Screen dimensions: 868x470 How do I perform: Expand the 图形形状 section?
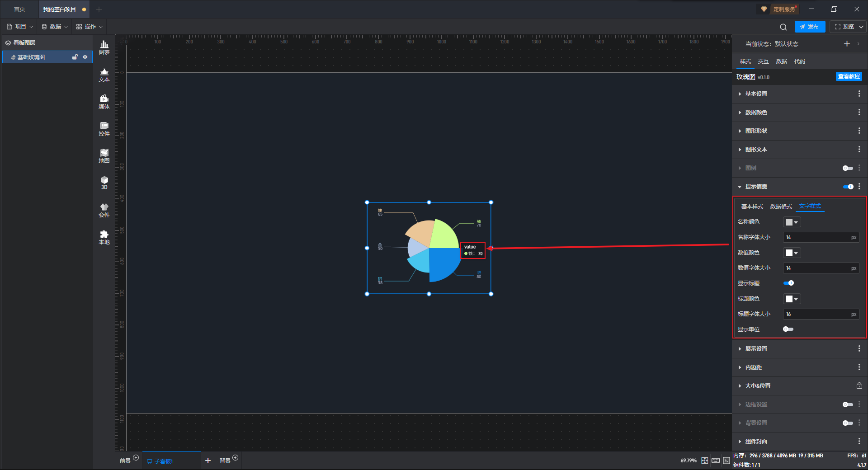740,131
